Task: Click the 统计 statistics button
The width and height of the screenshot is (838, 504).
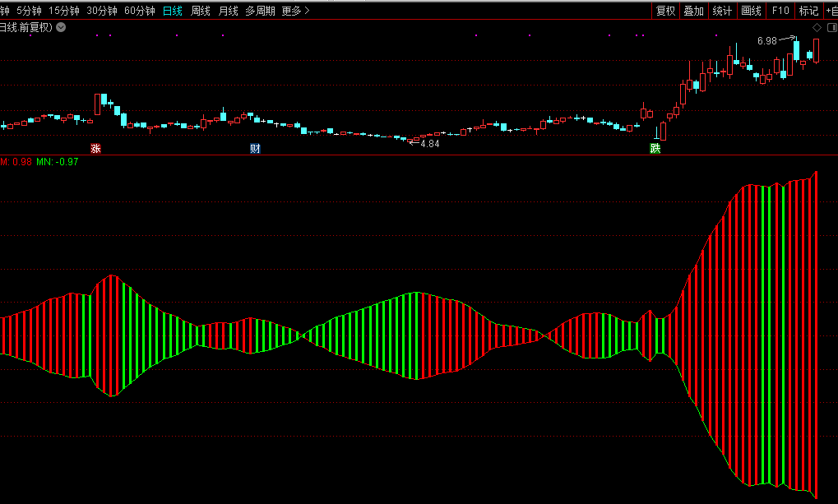Action: pyautogui.click(x=722, y=11)
